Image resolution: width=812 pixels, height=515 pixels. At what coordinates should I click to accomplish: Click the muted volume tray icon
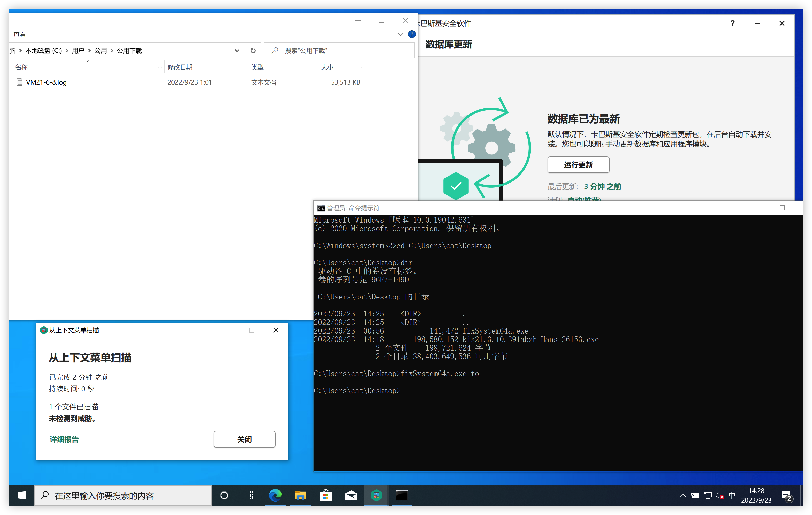pyautogui.click(x=719, y=495)
